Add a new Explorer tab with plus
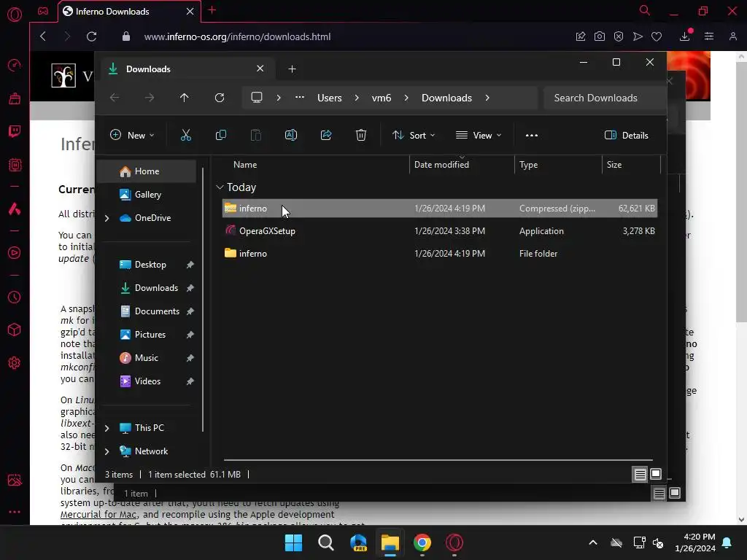Viewport: 747px width, 560px height. tap(292, 69)
